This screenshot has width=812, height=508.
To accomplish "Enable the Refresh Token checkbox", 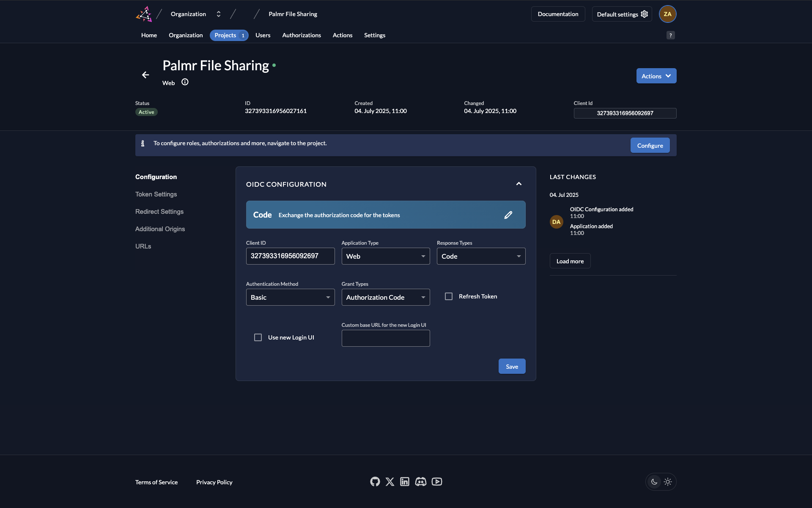I will 449,296.
